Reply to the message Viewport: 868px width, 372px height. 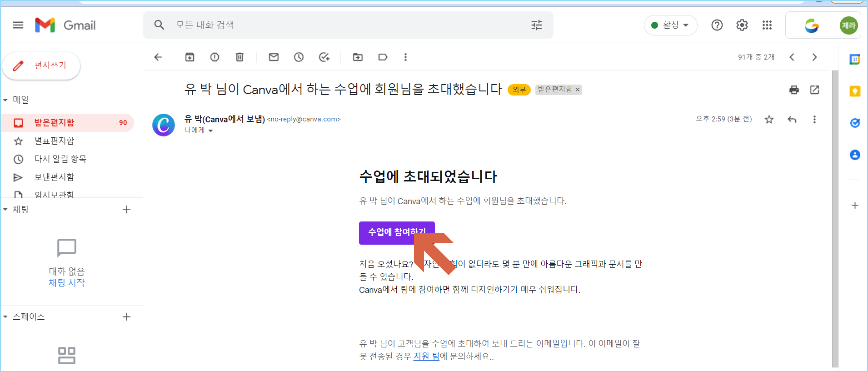coord(792,119)
